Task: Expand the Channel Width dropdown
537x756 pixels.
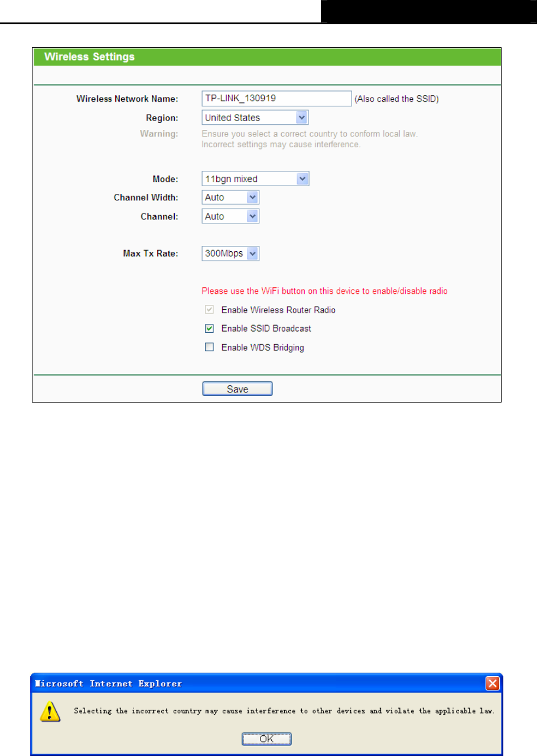Action: click(230, 197)
